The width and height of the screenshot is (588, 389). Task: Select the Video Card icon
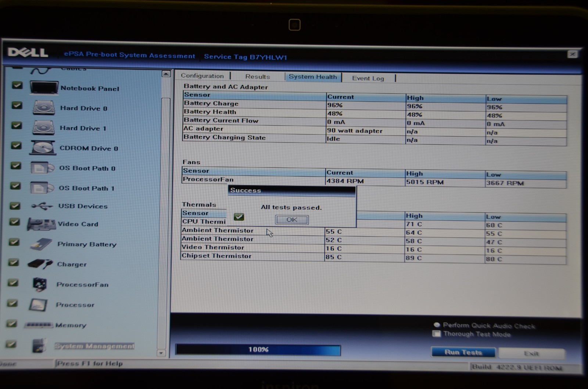41,224
